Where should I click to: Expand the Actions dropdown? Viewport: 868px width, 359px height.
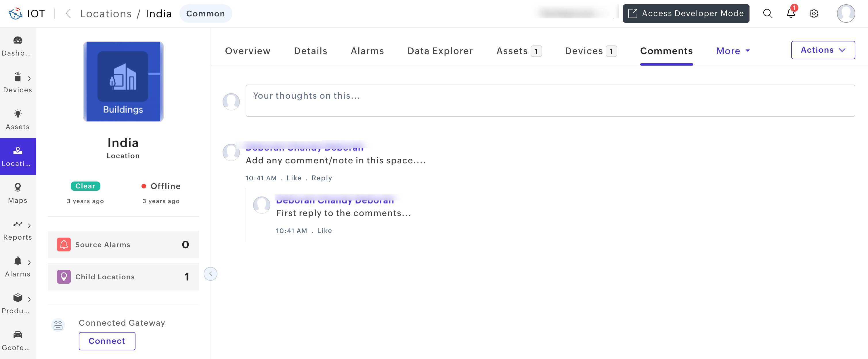[823, 50]
